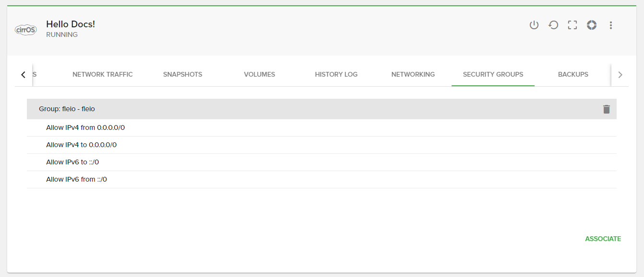The height and width of the screenshot is (277, 644).
Task: Open the three-dot more options menu
Action: (x=611, y=25)
